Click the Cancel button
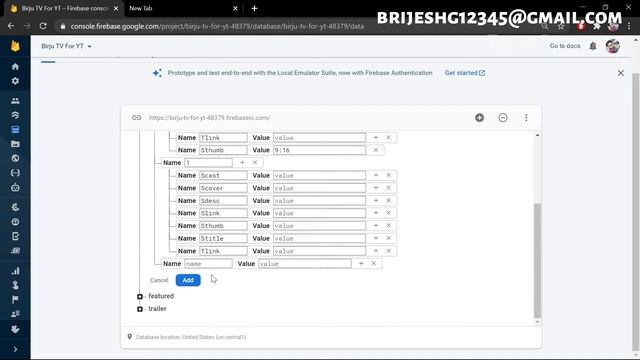This screenshot has height=360, width=640. point(159,280)
